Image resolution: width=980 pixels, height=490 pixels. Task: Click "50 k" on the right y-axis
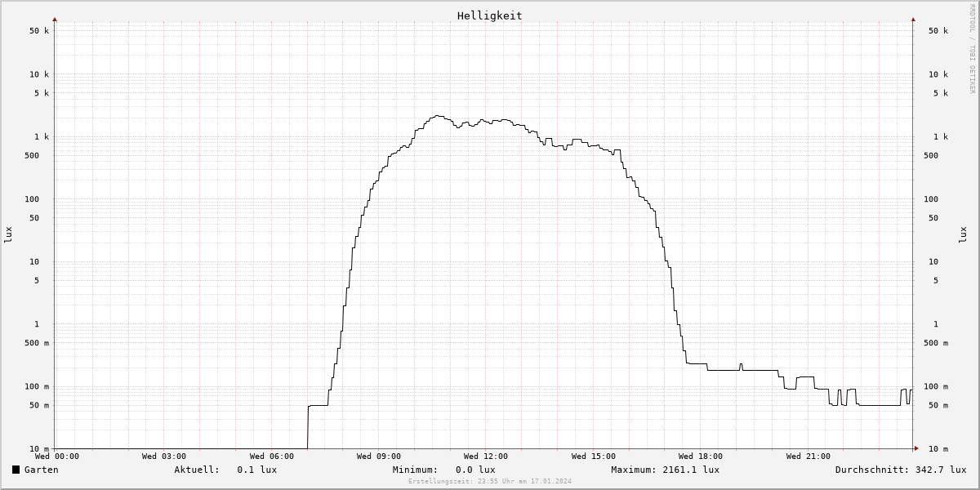tap(938, 31)
